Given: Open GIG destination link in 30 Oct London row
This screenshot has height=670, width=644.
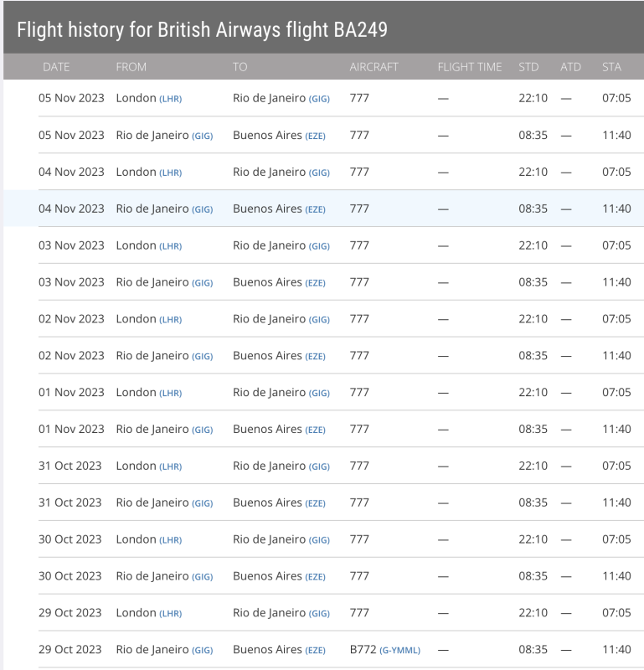Looking at the screenshot, I should 319,540.
